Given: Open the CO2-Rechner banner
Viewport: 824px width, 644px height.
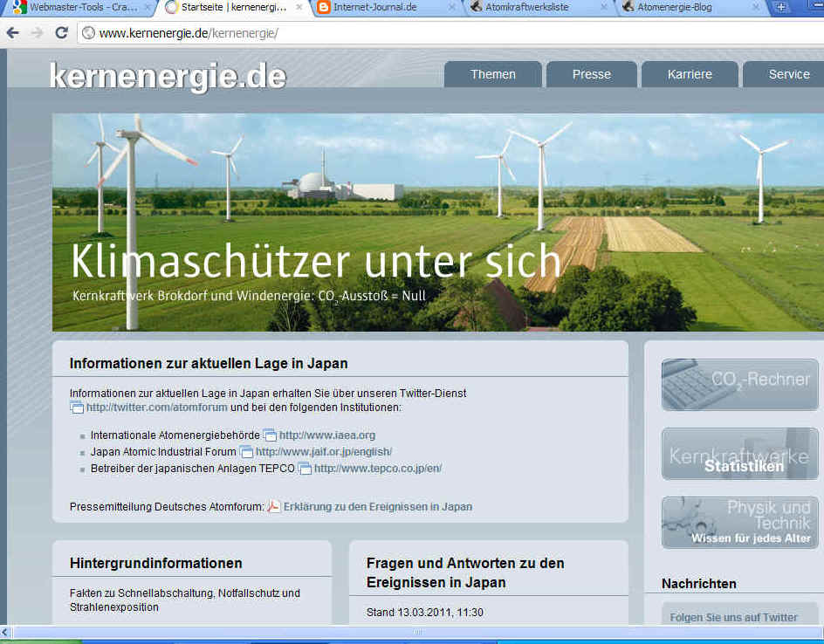Looking at the screenshot, I should pyautogui.click(x=740, y=385).
